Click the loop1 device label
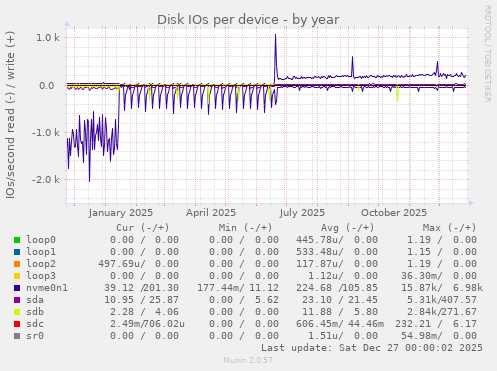This screenshot has width=497, height=371. click(41, 252)
